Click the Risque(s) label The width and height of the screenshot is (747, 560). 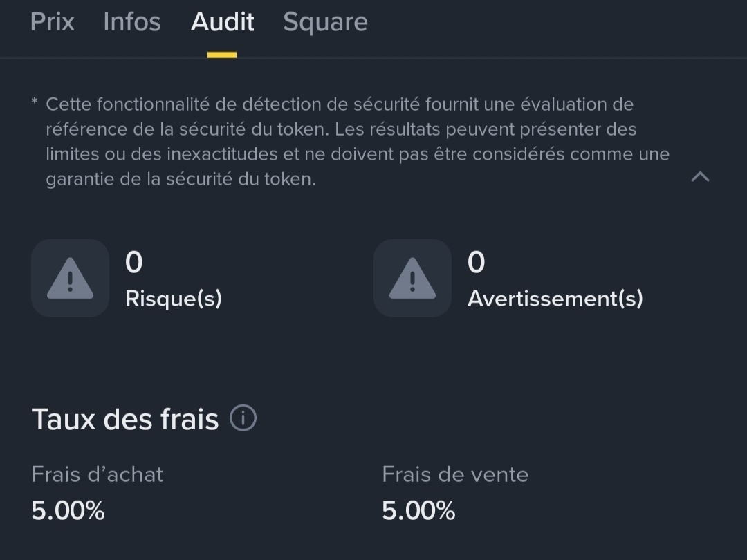pos(174,299)
